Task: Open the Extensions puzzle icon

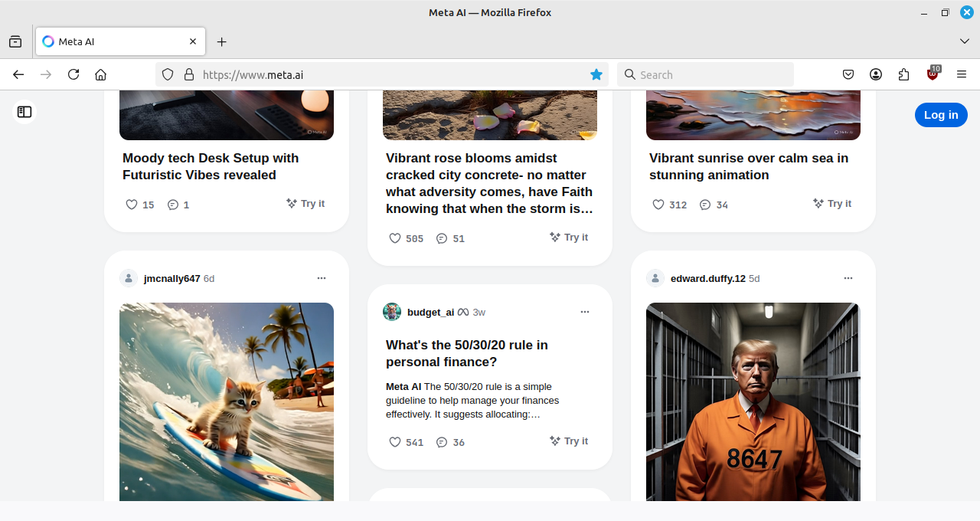Action: pos(904,74)
